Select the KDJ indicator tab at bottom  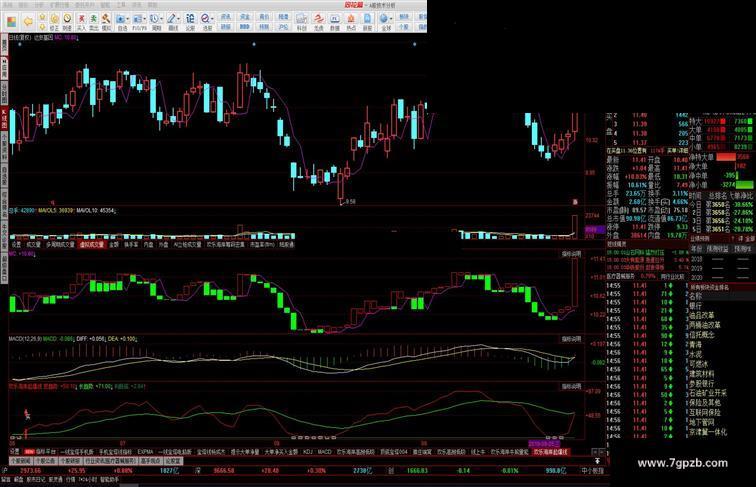pos(308,452)
